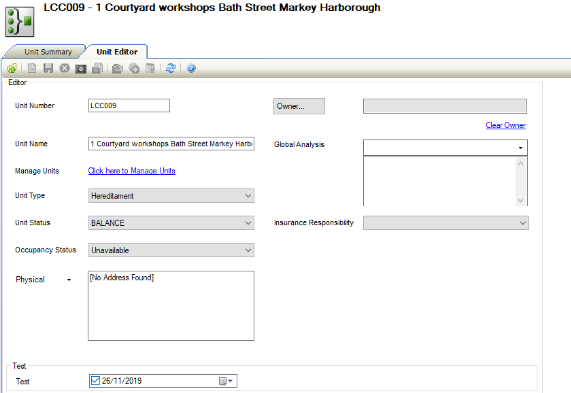Click the green up-arrow folder icon
Viewport: 571px width, 393px height.
coord(12,68)
